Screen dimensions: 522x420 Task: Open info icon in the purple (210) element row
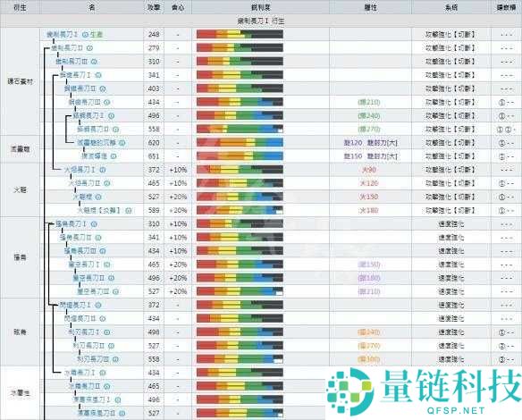115,291
